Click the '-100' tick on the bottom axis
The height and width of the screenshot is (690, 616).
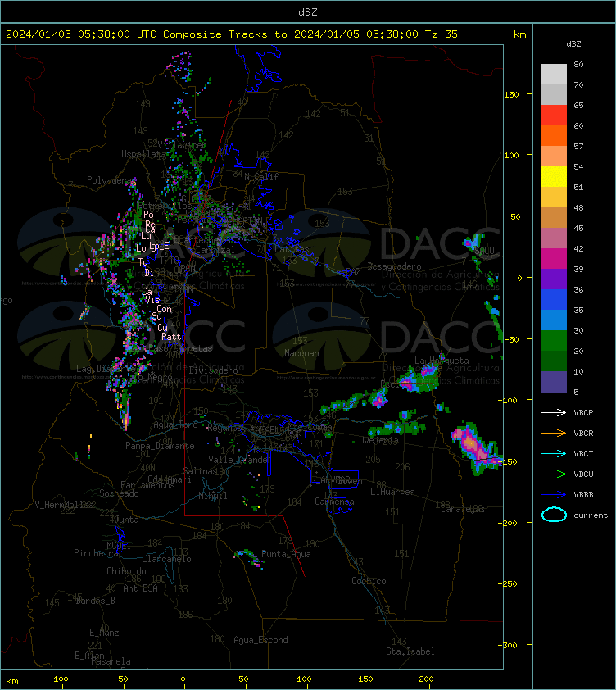tap(58, 679)
